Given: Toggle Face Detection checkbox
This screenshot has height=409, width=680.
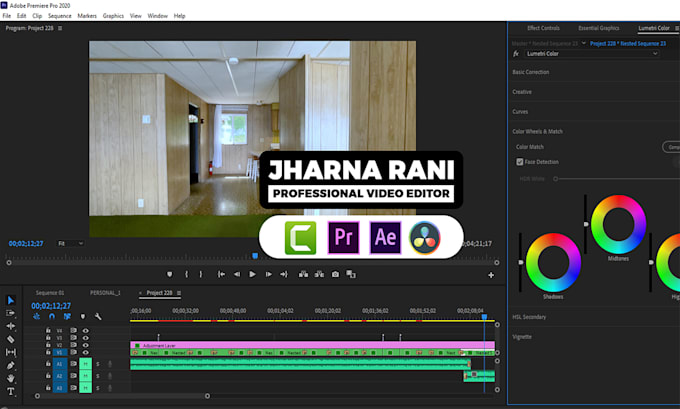Looking at the screenshot, I should pyautogui.click(x=520, y=162).
